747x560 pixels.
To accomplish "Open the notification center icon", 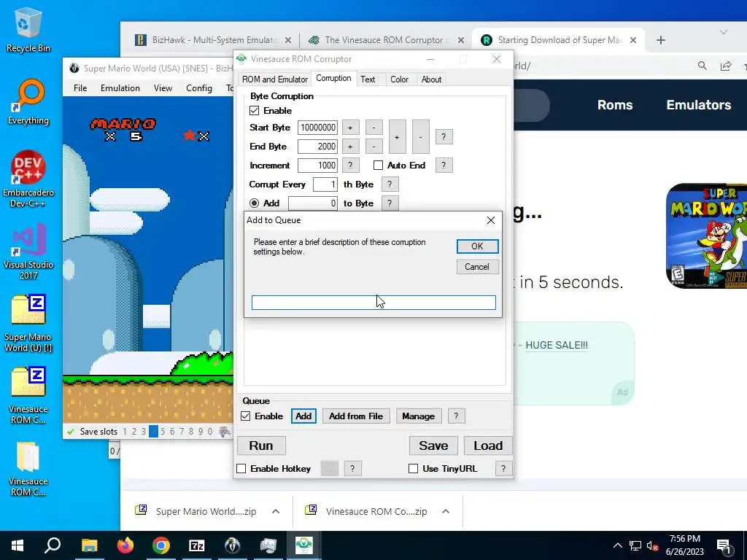I will (724, 545).
